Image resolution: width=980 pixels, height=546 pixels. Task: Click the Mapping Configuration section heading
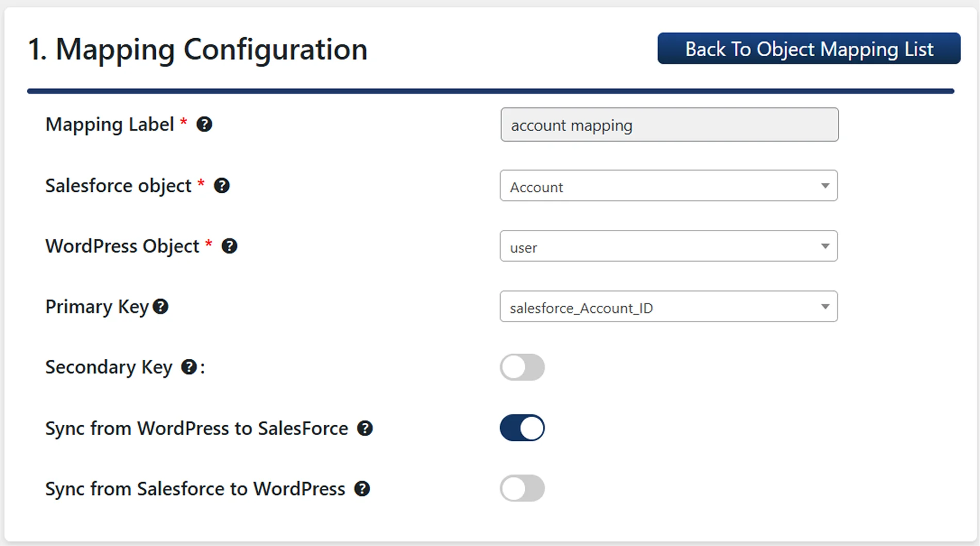click(197, 49)
